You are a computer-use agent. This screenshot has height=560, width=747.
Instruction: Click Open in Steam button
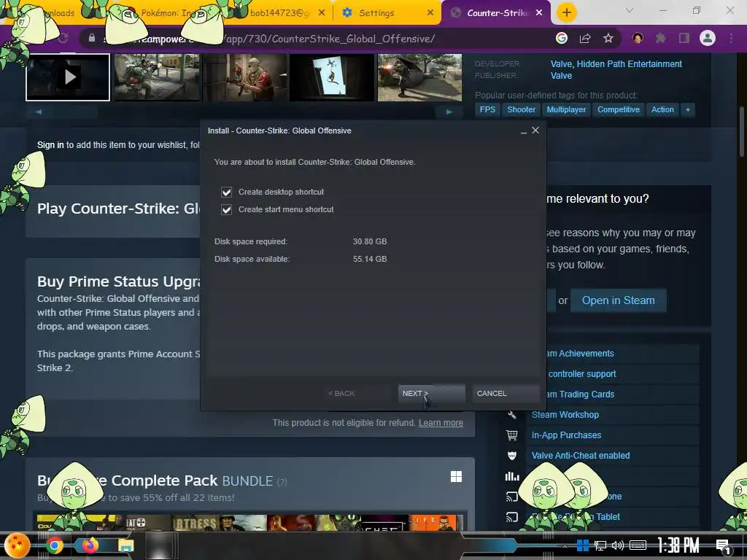618,300
